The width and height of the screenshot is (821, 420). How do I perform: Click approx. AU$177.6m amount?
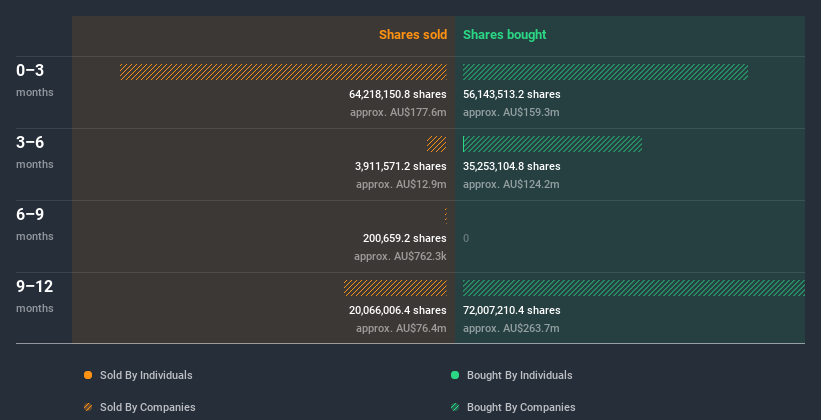[398, 112]
